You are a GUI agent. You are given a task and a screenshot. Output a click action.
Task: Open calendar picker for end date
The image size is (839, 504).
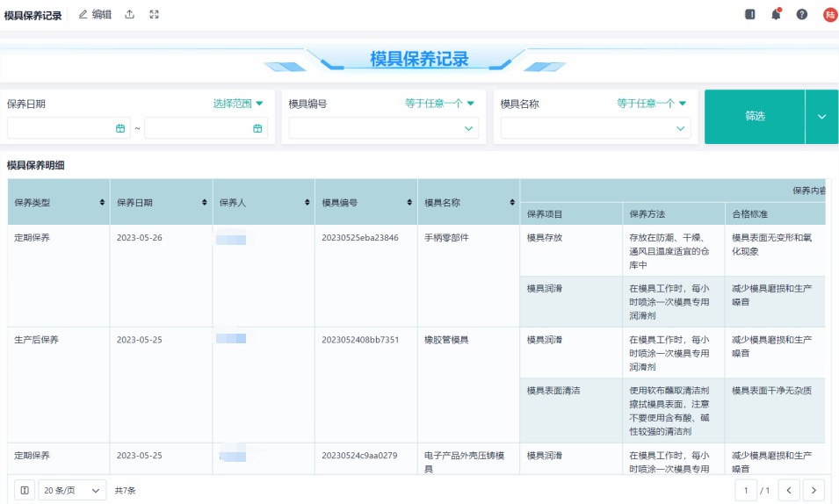257,128
